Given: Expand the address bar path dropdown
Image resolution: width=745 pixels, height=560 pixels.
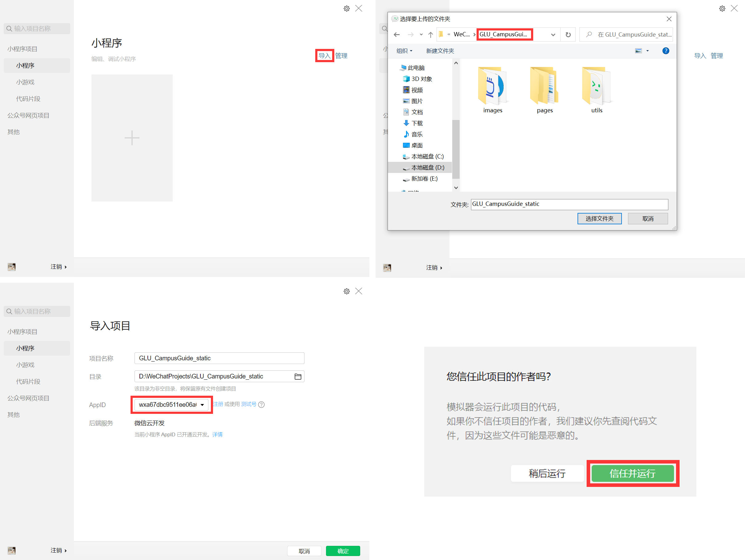Looking at the screenshot, I should (553, 35).
